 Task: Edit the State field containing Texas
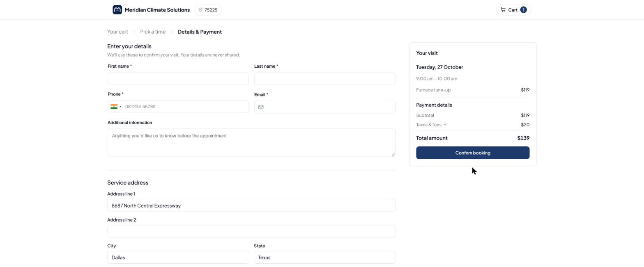click(324, 258)
